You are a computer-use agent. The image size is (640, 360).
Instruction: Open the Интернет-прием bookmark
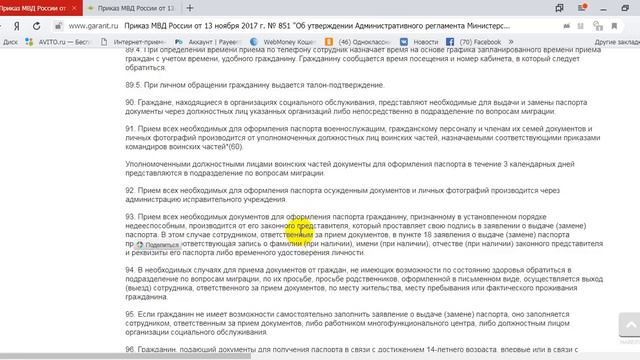[x=133, y=42]
